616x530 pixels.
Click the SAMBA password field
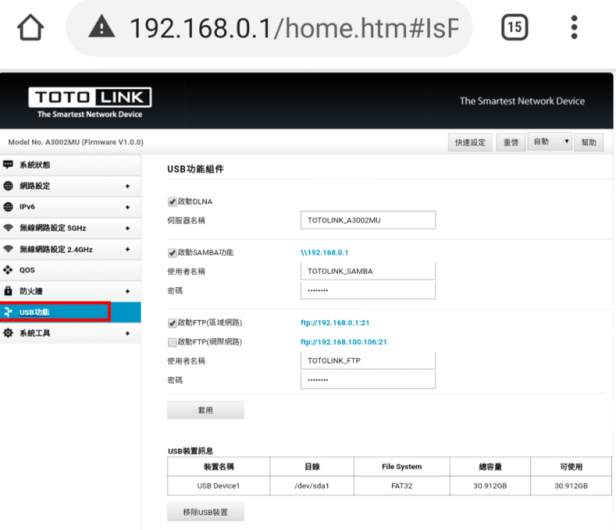(368, 290)
